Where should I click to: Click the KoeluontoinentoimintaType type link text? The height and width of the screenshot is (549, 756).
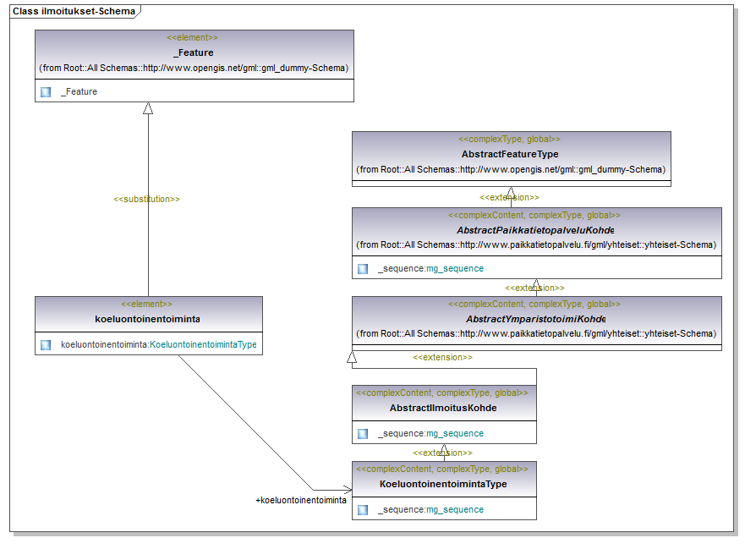pos(203,344)
